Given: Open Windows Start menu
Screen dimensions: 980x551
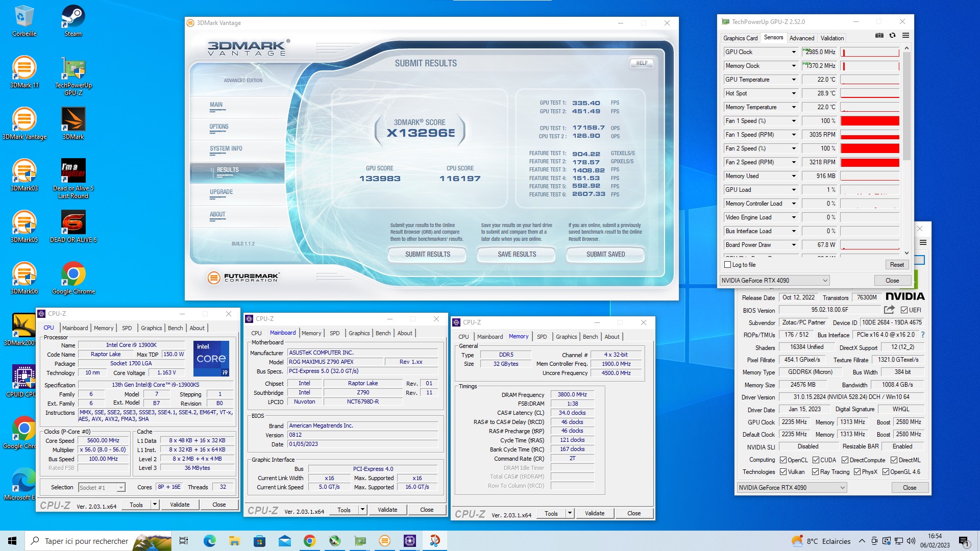Looking at the screenshot, I should [12, 541].
